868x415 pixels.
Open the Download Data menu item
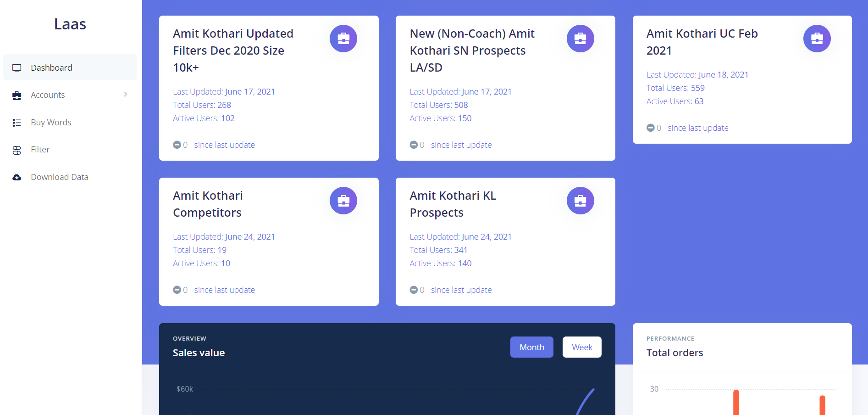pyautogui.click(x=70, y=177)
